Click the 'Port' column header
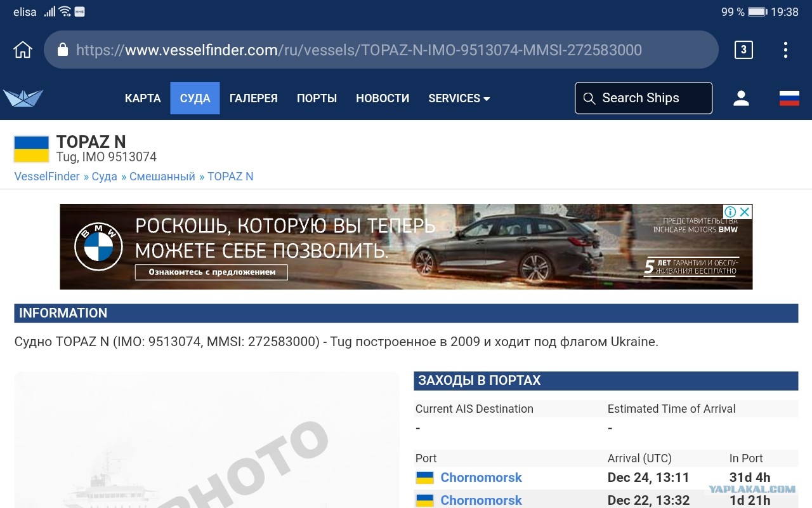Screen dimensions: 812x508 [x=426, y=458]
